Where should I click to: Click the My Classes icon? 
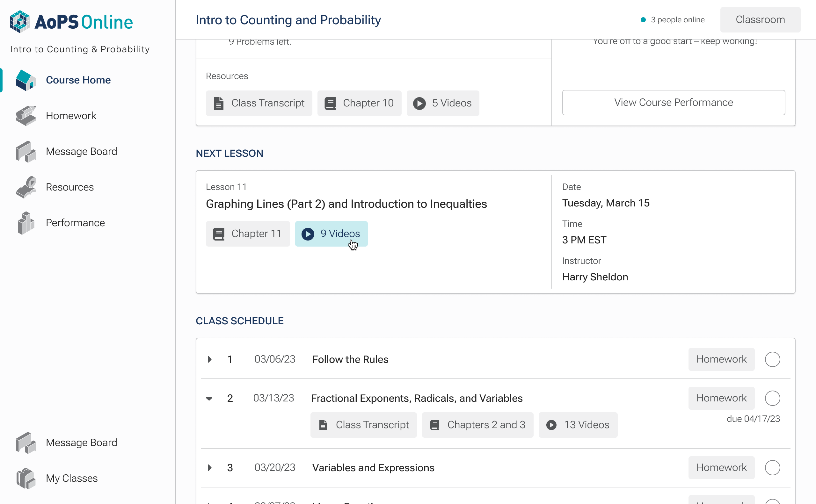click(x=26, y=478)
